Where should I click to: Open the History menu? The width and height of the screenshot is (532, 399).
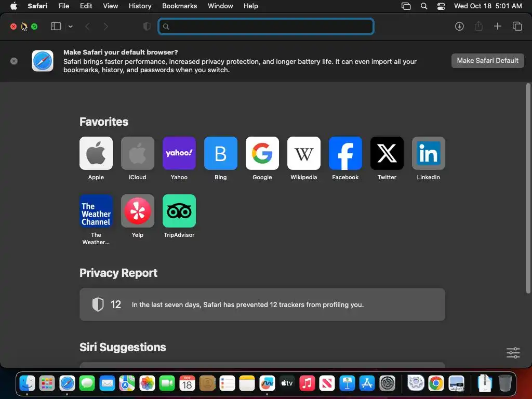point(140,6)
